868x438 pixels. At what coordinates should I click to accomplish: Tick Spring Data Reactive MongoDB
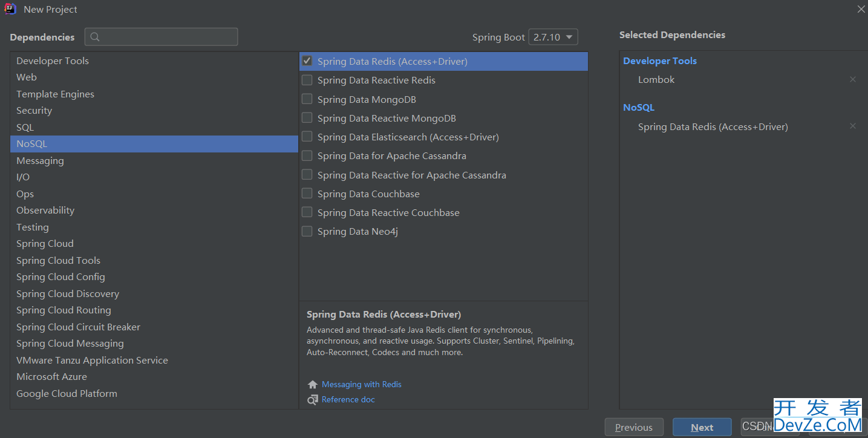307,118
